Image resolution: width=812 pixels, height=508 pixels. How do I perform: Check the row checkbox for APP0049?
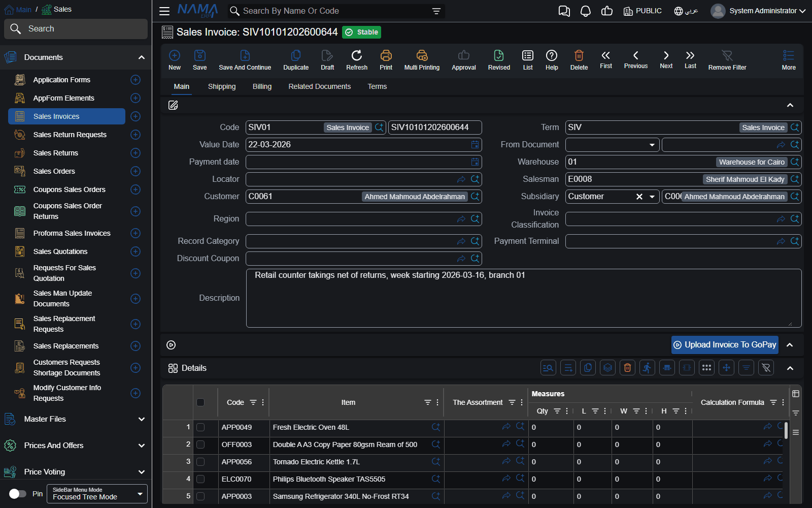pos(200,427)
